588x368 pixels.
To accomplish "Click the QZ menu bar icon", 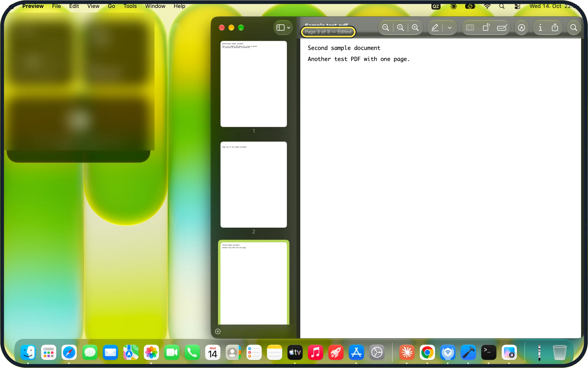I will click(436, 6).
